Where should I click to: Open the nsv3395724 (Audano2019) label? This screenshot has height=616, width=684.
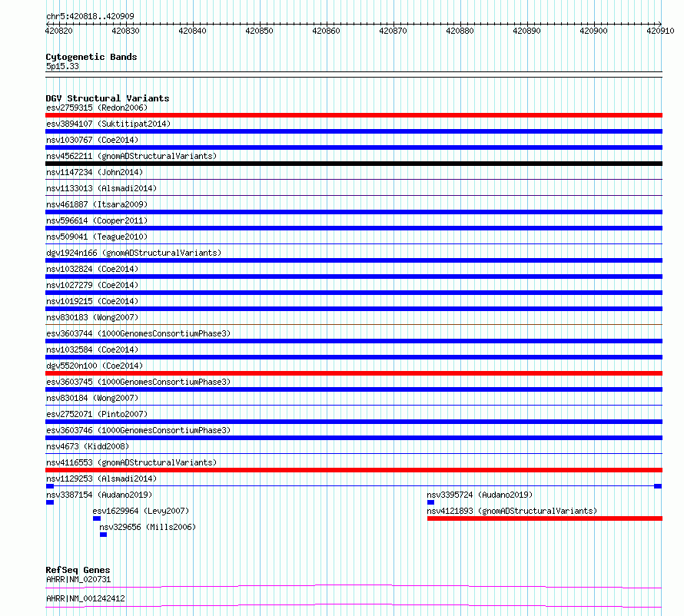(x=480, y=495)
